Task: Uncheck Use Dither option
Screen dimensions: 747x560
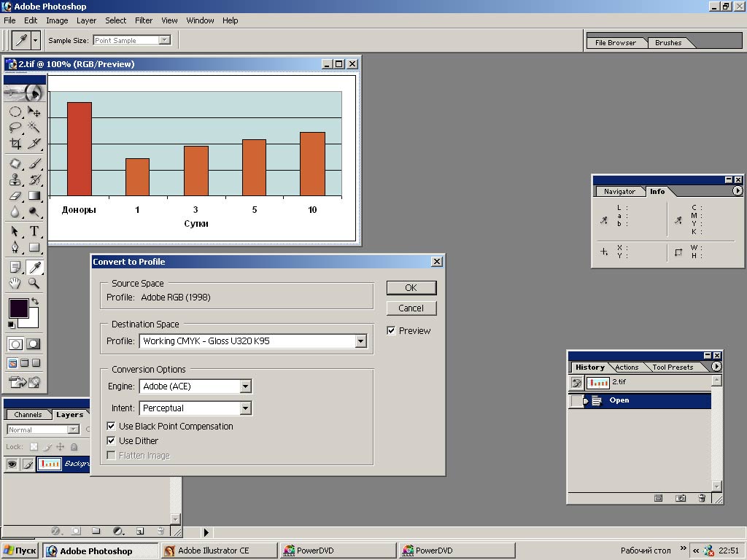Action: (x=111, y=440)
